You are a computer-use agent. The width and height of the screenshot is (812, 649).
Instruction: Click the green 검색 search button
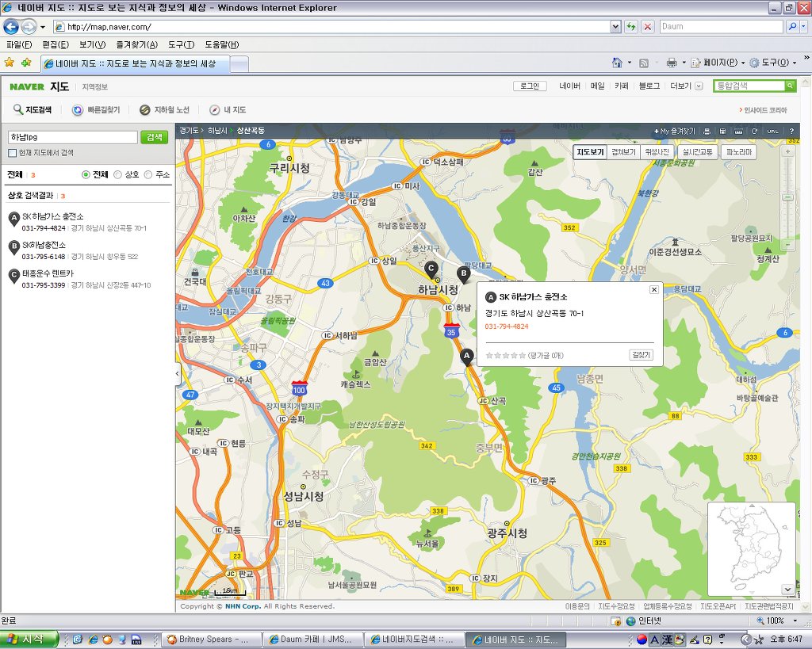(x=155, y=137)
